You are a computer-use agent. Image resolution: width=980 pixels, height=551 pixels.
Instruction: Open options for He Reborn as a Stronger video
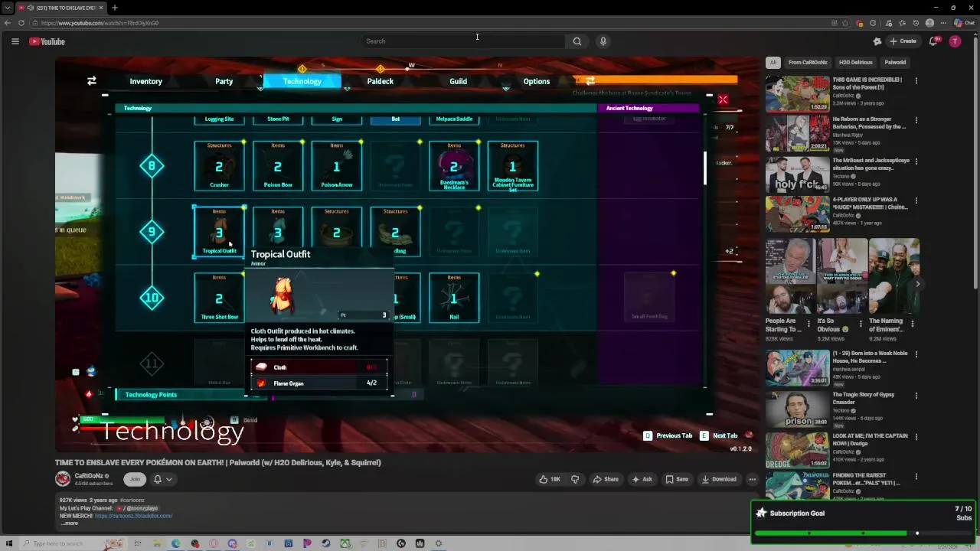tap(916, 120)
